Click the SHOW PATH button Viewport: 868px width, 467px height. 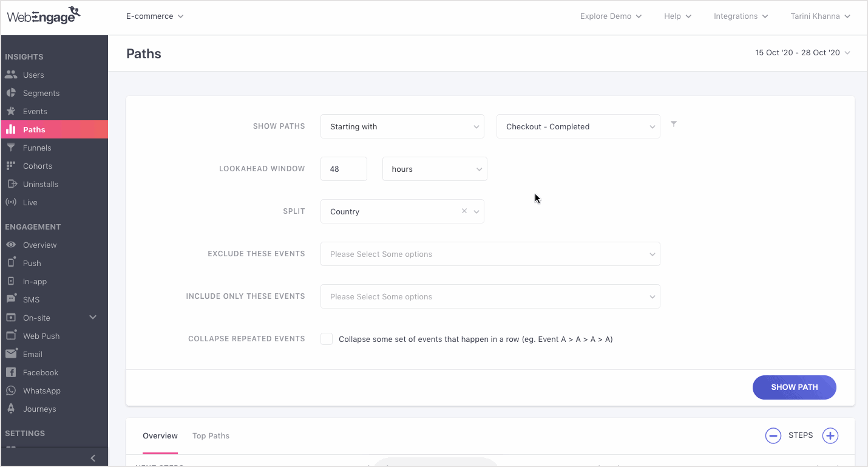pyautogui.click(x=794, y=387)
